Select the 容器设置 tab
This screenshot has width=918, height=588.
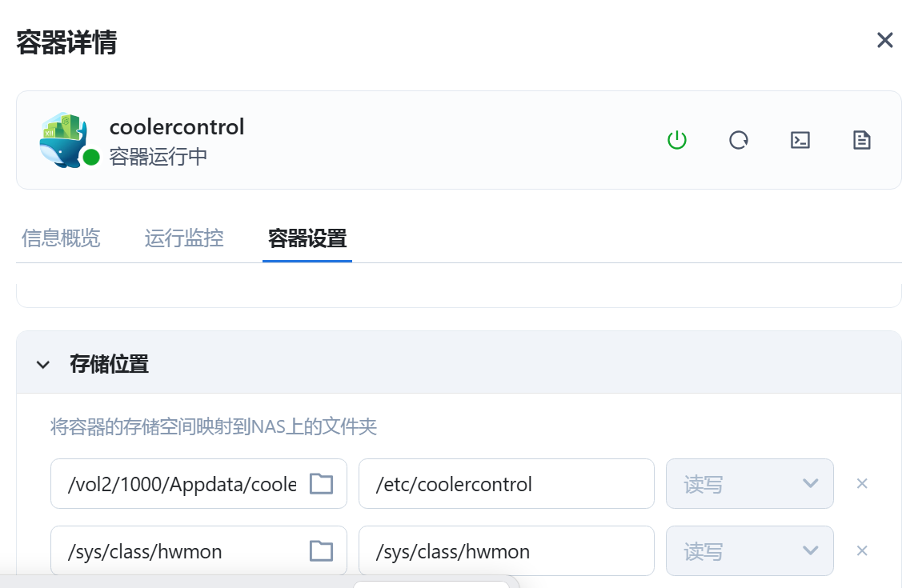[307, 238]
